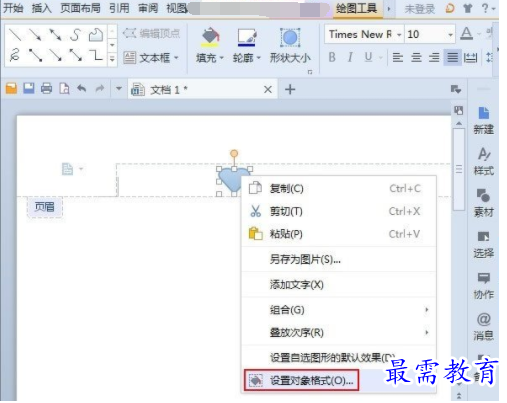Choose 添加文字(X) menu entry
The height and width of the screenshot is (403, 507).
[339, 284]
